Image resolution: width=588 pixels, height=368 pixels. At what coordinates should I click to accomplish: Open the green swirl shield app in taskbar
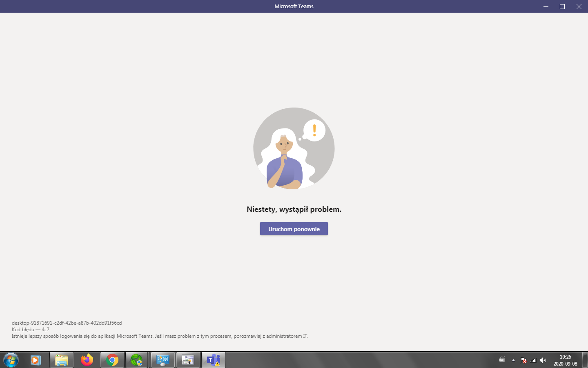(x=137, y=360)
